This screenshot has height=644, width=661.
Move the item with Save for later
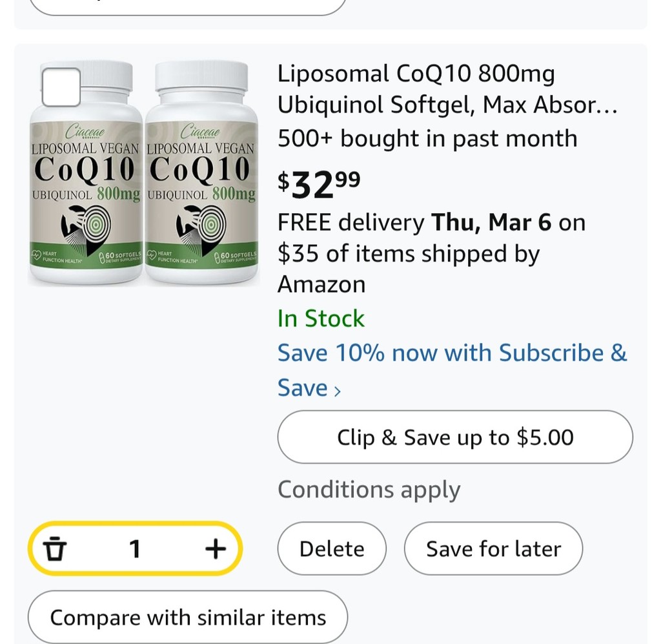point(493,548)
